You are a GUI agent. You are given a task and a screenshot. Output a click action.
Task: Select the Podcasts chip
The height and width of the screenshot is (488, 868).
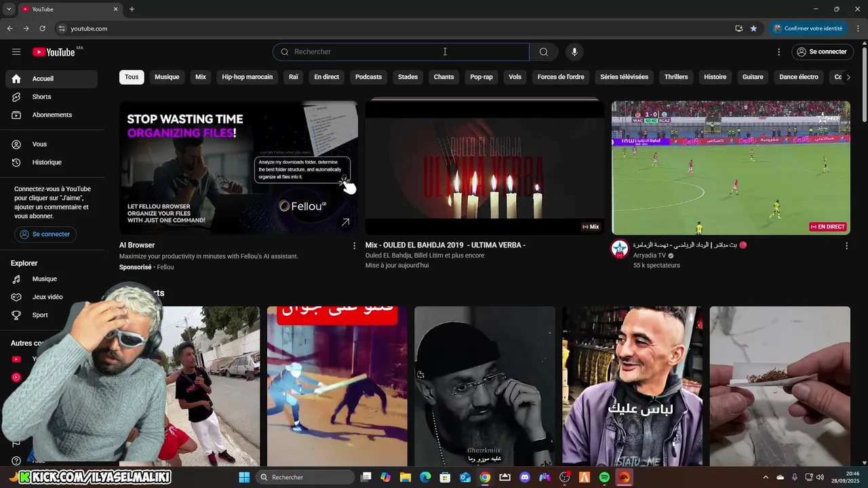368,77
